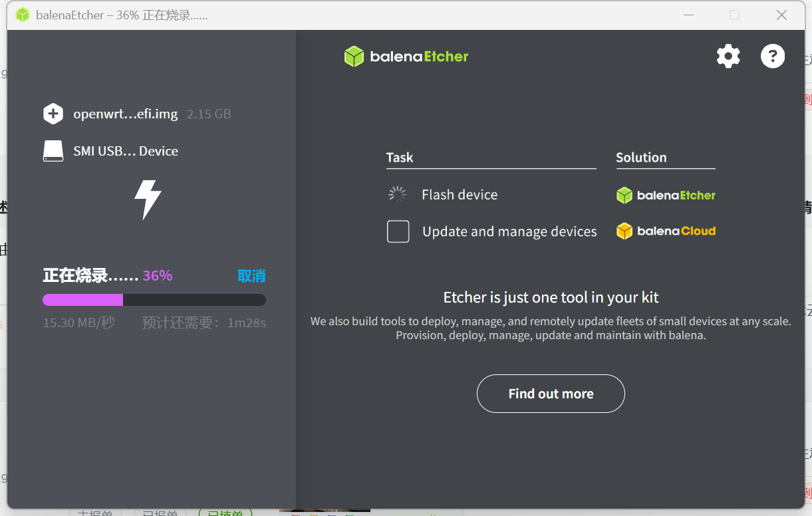This screenshot has height=516, width=812.
Task: Click the 'We also build tools' description text
Action: pos(551,328)
